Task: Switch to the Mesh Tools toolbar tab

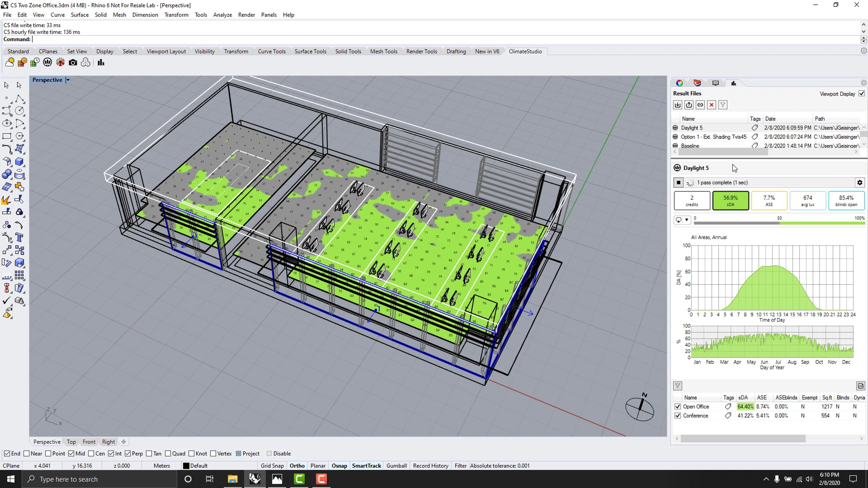Action: tap(384, 51)
